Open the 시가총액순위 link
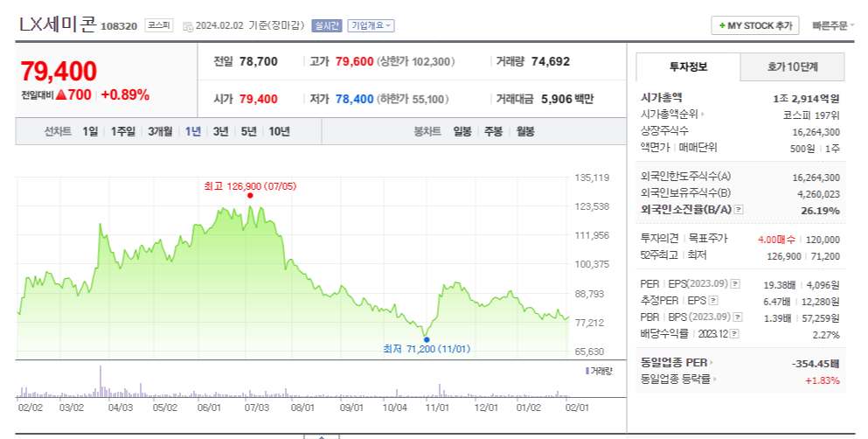 click(670, 115)
